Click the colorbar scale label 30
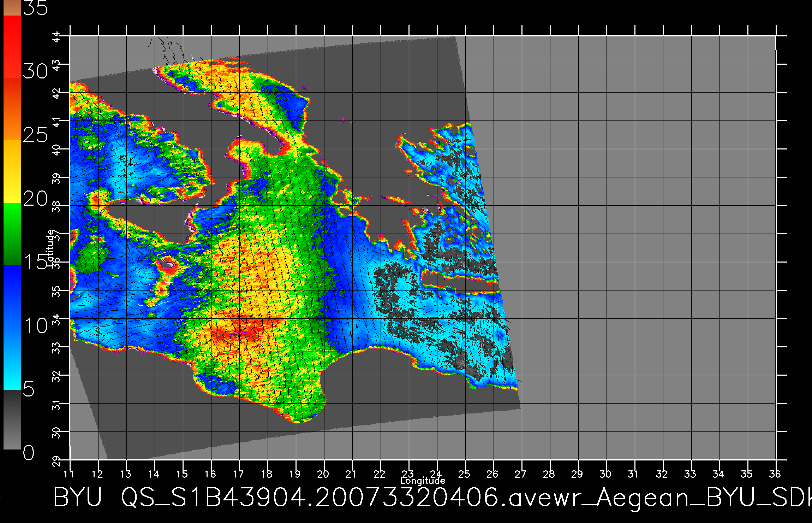The image size is (812, 523). [35, 72]
